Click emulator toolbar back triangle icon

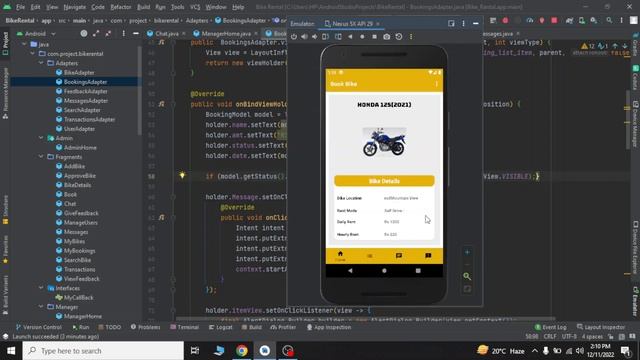tap(350, 37)
